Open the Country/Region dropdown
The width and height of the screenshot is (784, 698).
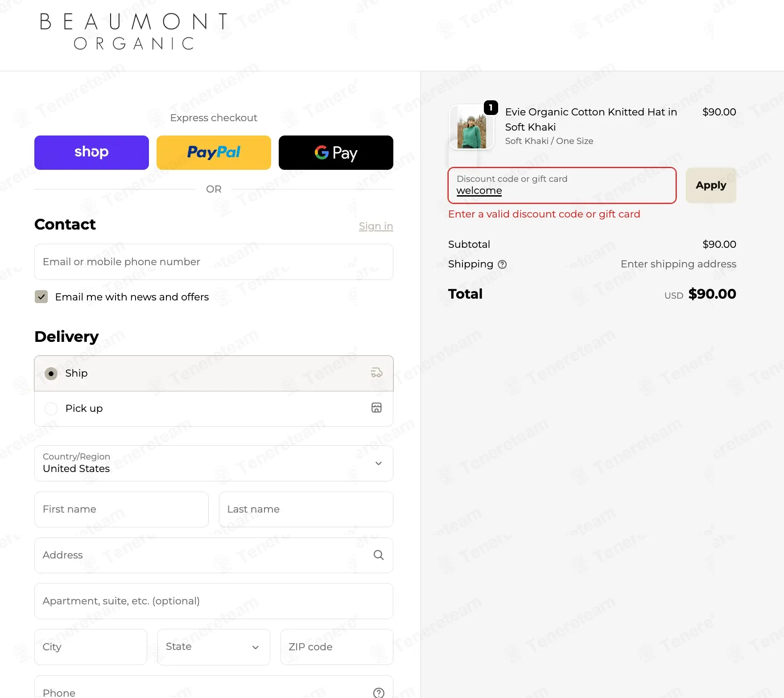pyautogui.click(x=214, y=463)
